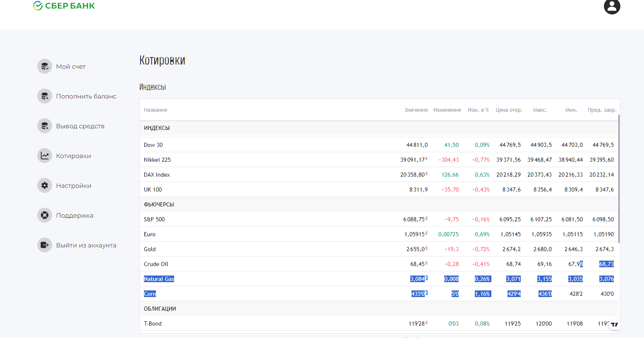
Task: Open Поддержка page
Action: [x=75, y=216]
